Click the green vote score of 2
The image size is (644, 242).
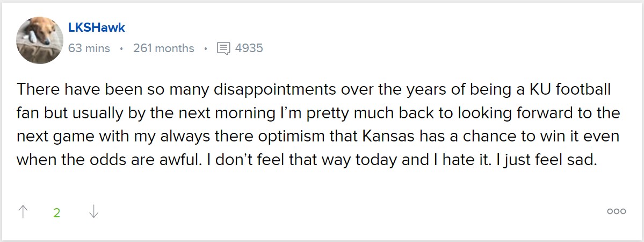click(56, 212)
